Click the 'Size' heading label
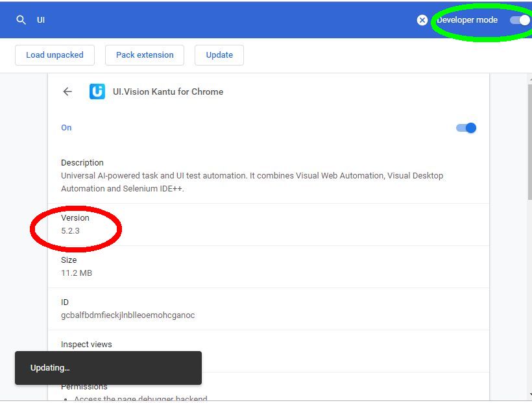The height and width of the screenshot is (403, 532). click(69, 260)
